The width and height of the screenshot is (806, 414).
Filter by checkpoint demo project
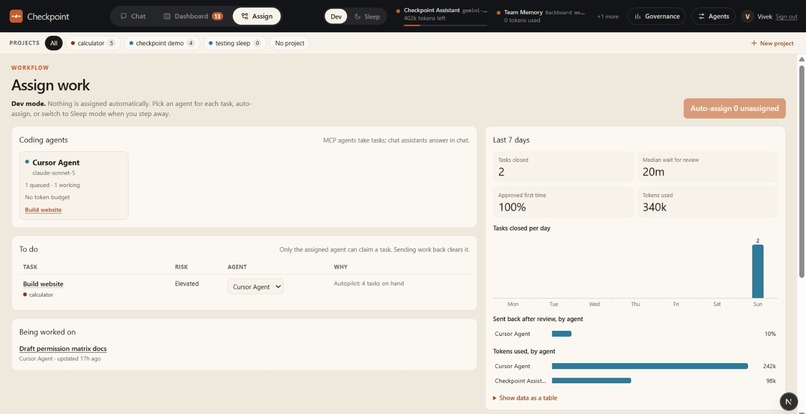[162, 43]
